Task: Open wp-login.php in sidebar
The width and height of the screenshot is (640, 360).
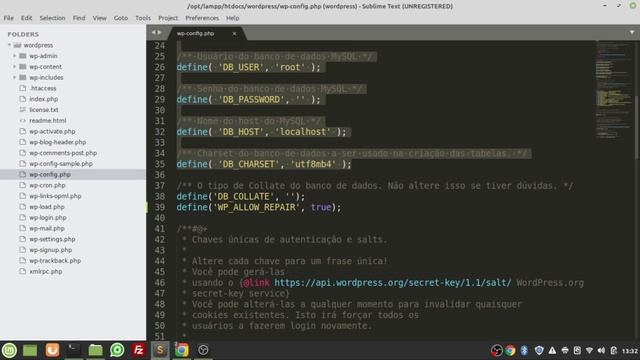Action: (x=47, y=218)
